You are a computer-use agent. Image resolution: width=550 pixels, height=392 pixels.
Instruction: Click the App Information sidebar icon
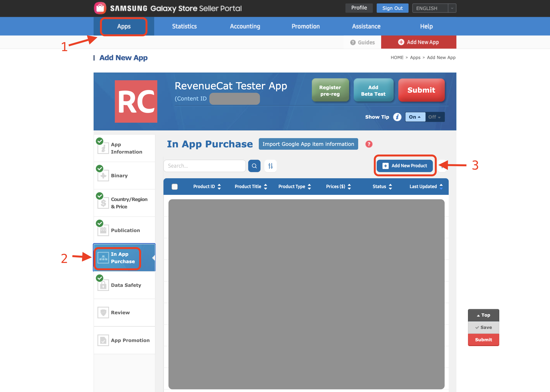[x=103, y=148]
